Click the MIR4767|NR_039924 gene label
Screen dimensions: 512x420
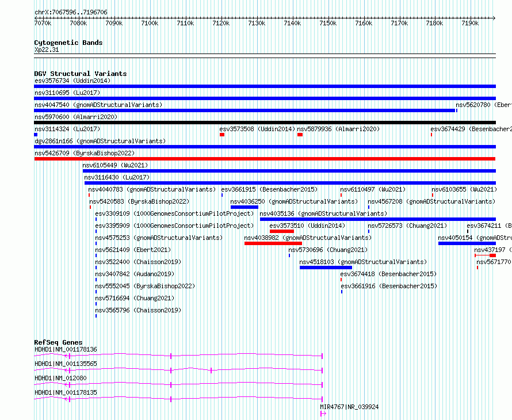point(349,407)
